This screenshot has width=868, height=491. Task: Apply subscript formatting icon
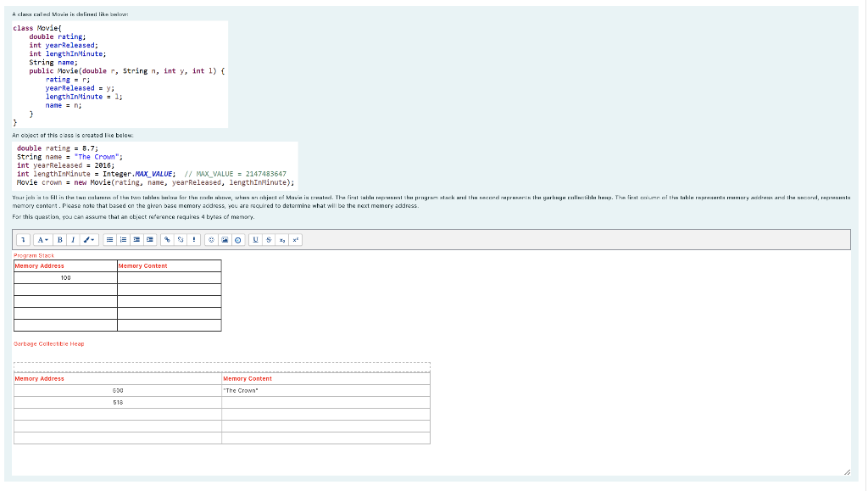[281, 239]
